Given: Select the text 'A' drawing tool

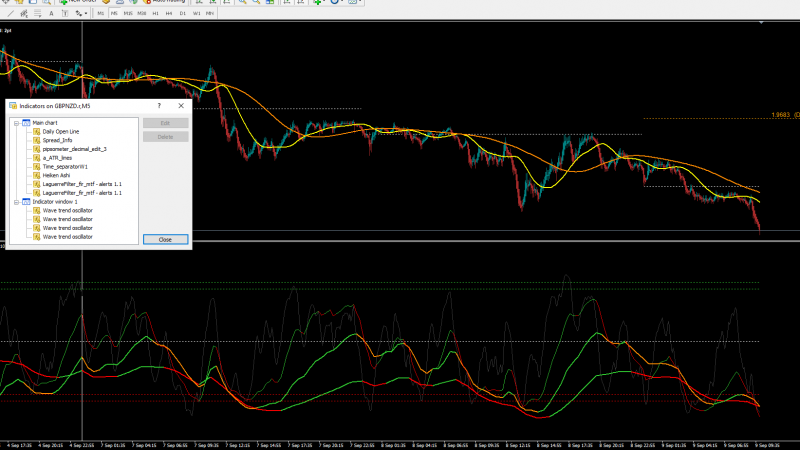Looking at the screenshot, I should point(52,13).
